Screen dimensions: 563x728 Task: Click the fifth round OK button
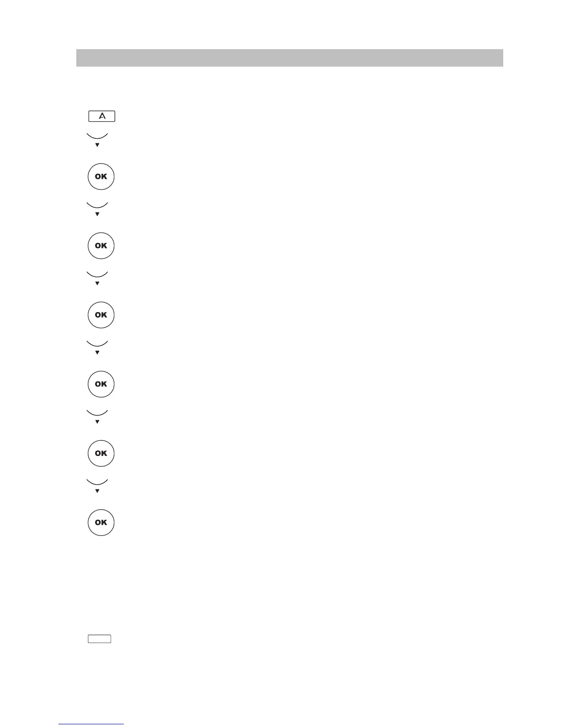[101, 453]
